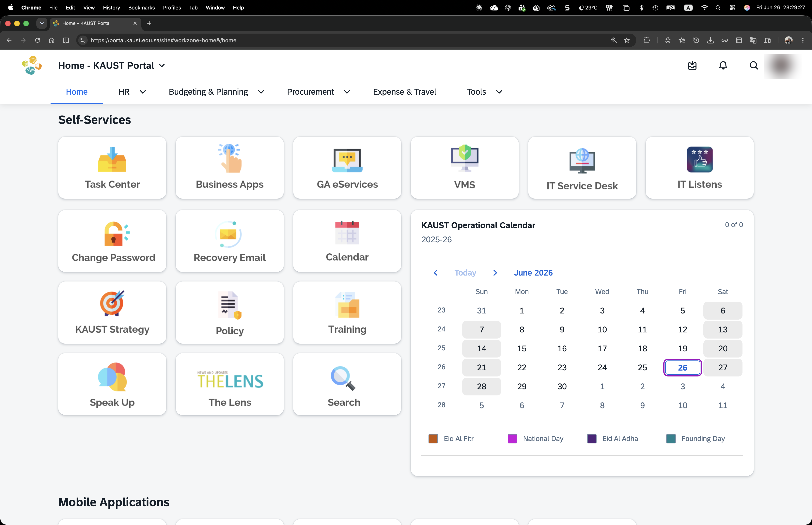This screenshot has height=525, width=812.
Task: Open the notifications bell
Action: tap(723, 65)
